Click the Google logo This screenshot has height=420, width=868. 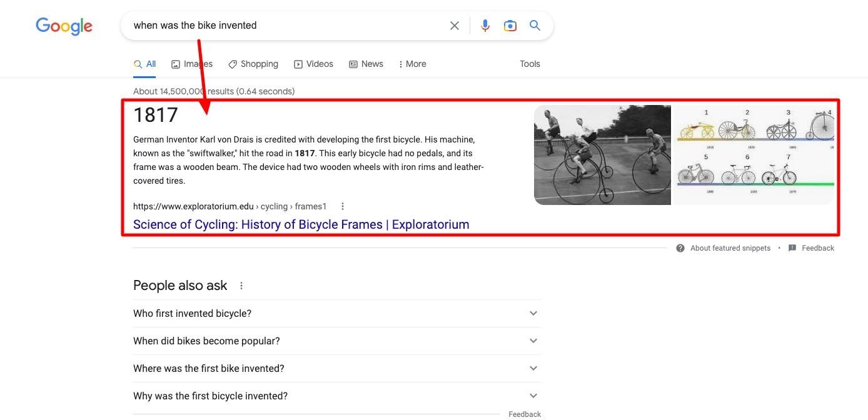tap(64, 26)
